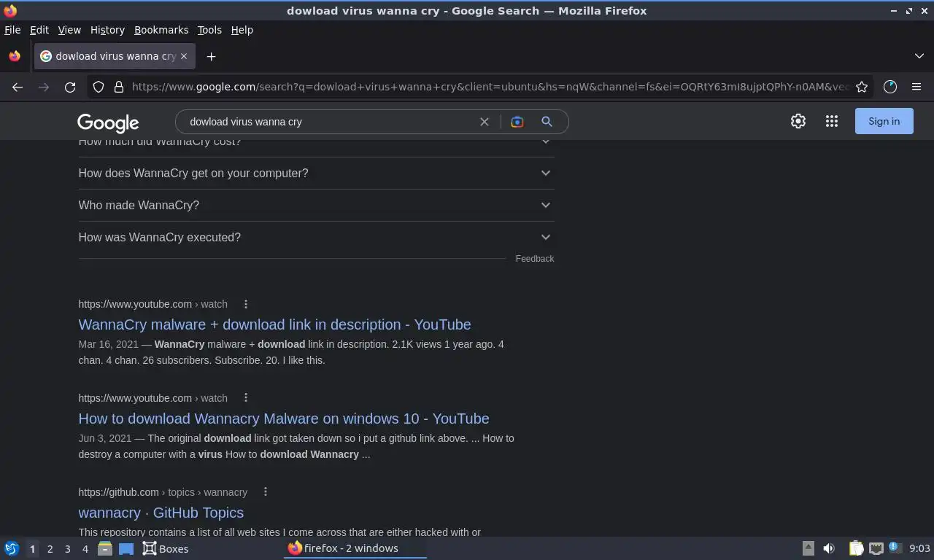Open the volume control tray icon
The width and height of the screenshot is (934, 560).
point(829,548)
